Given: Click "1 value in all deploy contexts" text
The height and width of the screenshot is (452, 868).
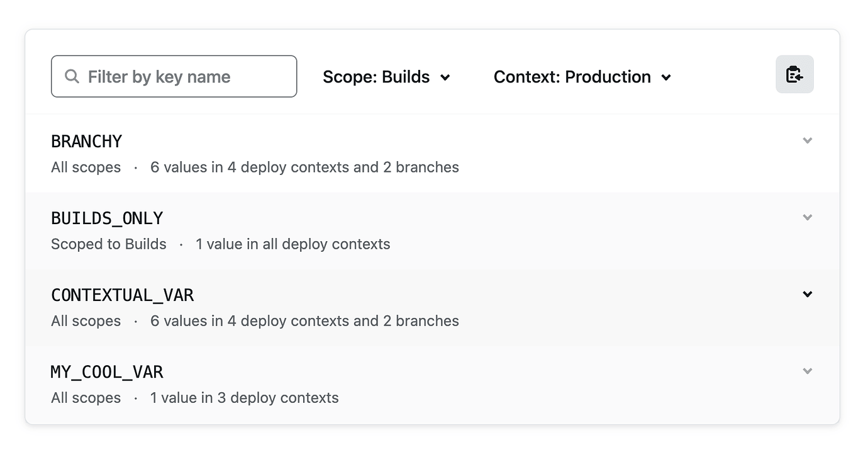Looking at the screenshot, I should (292, 244).
